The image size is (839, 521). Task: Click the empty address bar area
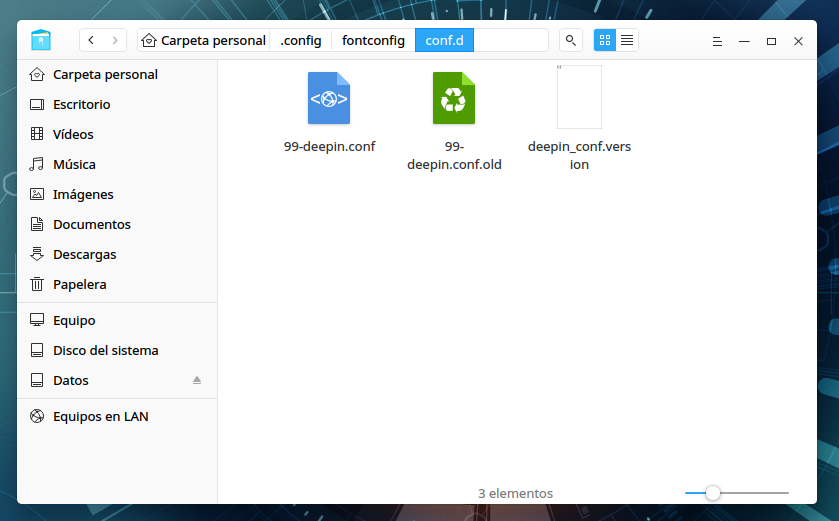pyautogui.click(x=511, y=40)
